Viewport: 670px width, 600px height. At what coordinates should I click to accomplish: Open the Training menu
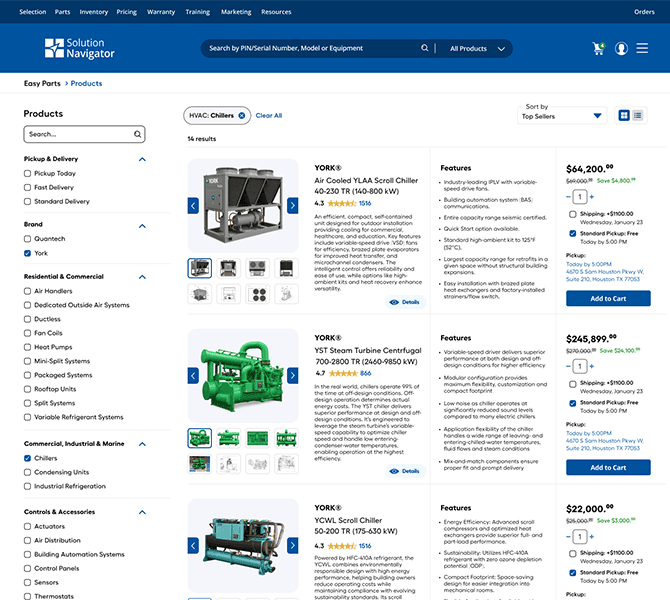198,12
